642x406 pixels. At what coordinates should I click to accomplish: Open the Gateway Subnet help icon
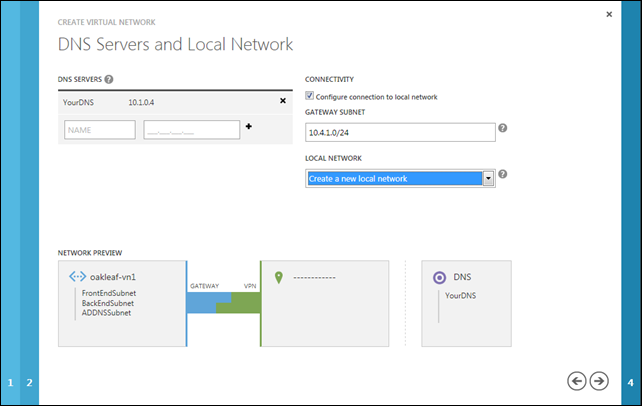pyautogui.click(x=503, y=128)
